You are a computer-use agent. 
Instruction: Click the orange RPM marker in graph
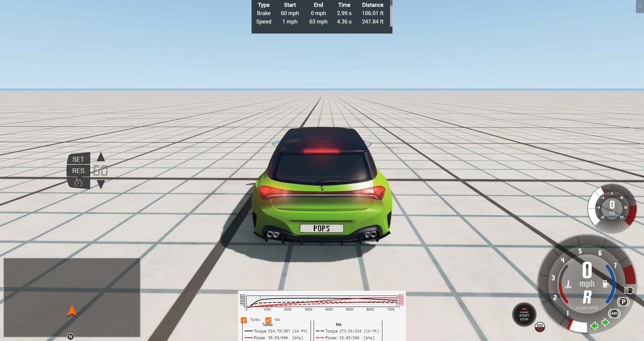tap(260, 301)
